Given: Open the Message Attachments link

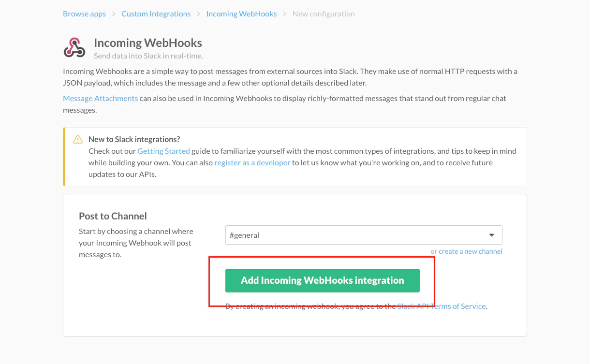Looking at the screenshot, I should coord(101,98).
